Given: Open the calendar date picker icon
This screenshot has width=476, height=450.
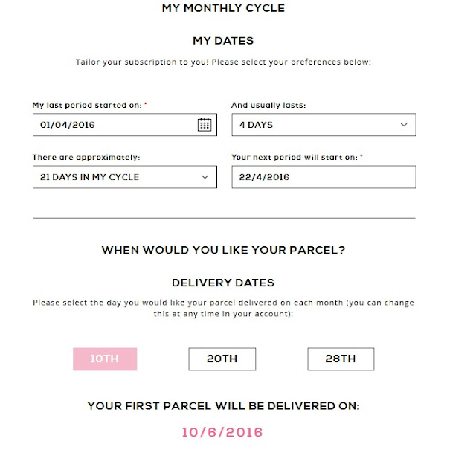Looking at the screenshot, I should coord(205,125).
